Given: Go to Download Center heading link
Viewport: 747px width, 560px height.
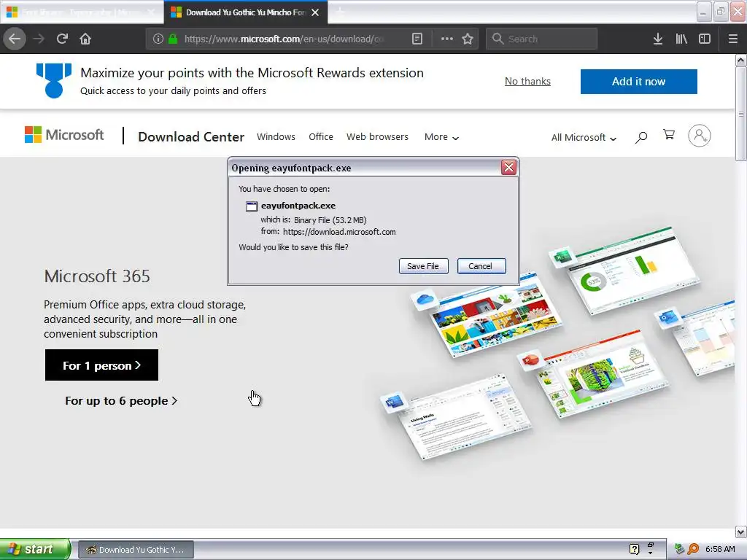Looking at the screenshot, I should (x=191, y=136).
